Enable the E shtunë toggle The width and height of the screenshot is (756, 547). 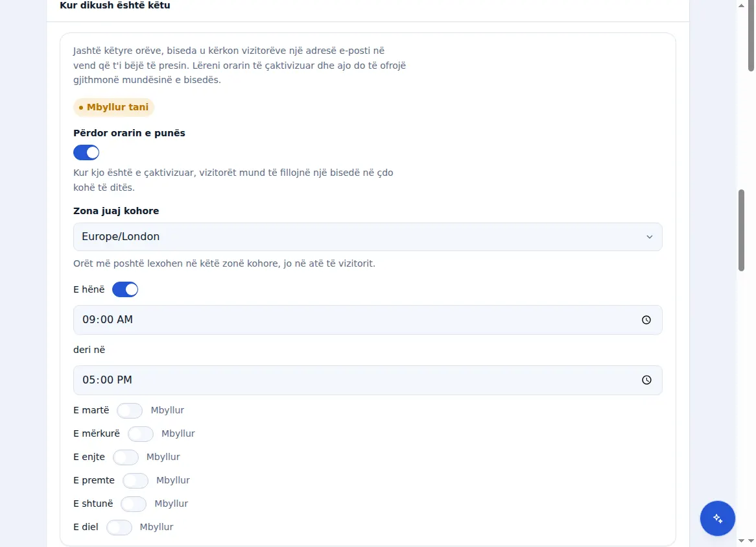(x=134, y=504)
